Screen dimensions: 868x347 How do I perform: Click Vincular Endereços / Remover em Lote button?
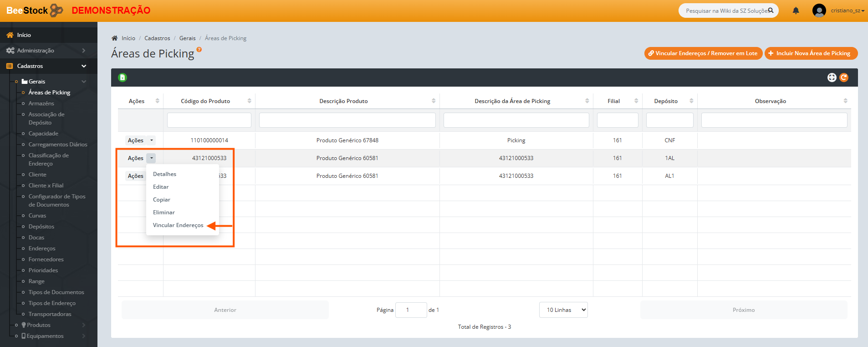point(703,53)
